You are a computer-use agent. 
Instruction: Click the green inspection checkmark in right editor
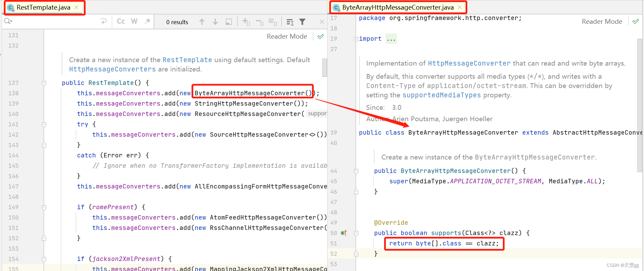(x=636, y=21)
